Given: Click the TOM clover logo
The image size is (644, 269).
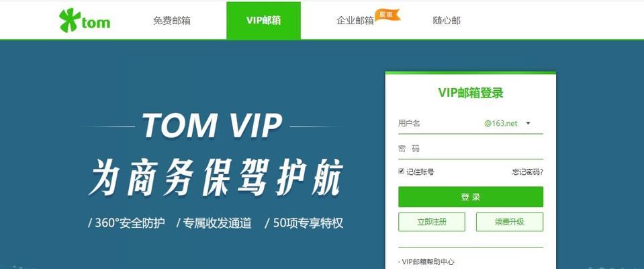Looking at the screenshot, I should pos(85,21).
